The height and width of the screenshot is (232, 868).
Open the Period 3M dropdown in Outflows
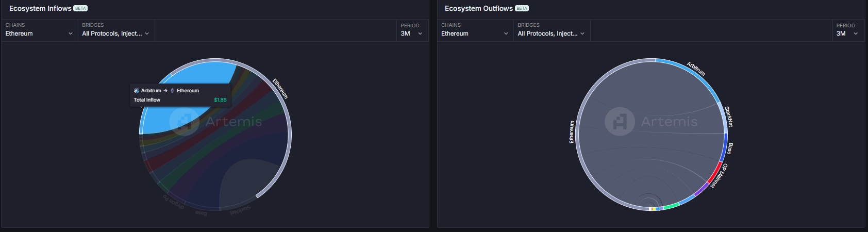(x=847, y=30)
